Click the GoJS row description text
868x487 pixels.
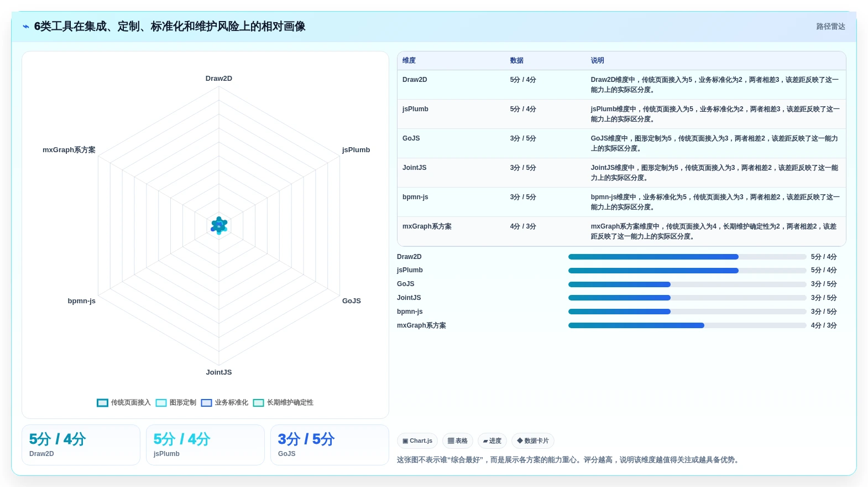pyautogui.click(x=714, y=143)
